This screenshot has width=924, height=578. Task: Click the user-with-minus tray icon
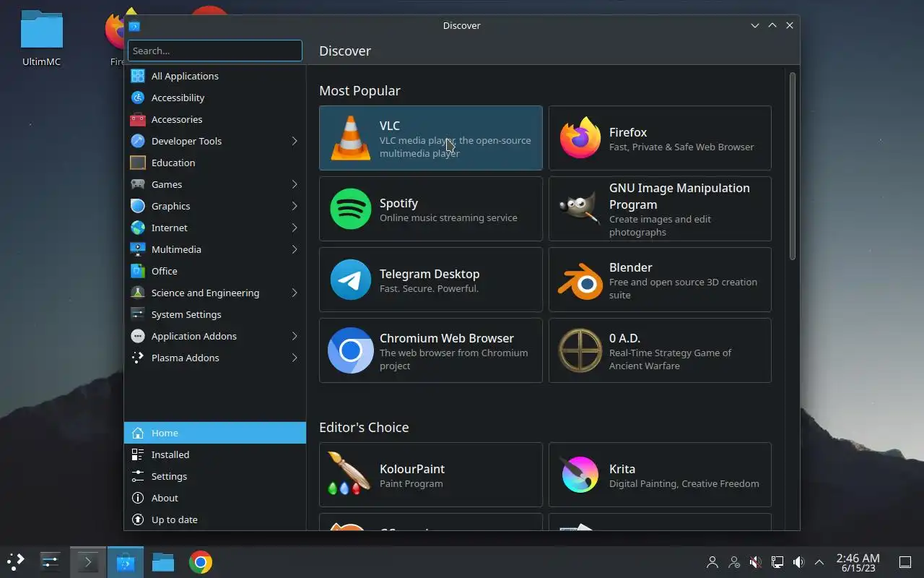pos(734,561)
